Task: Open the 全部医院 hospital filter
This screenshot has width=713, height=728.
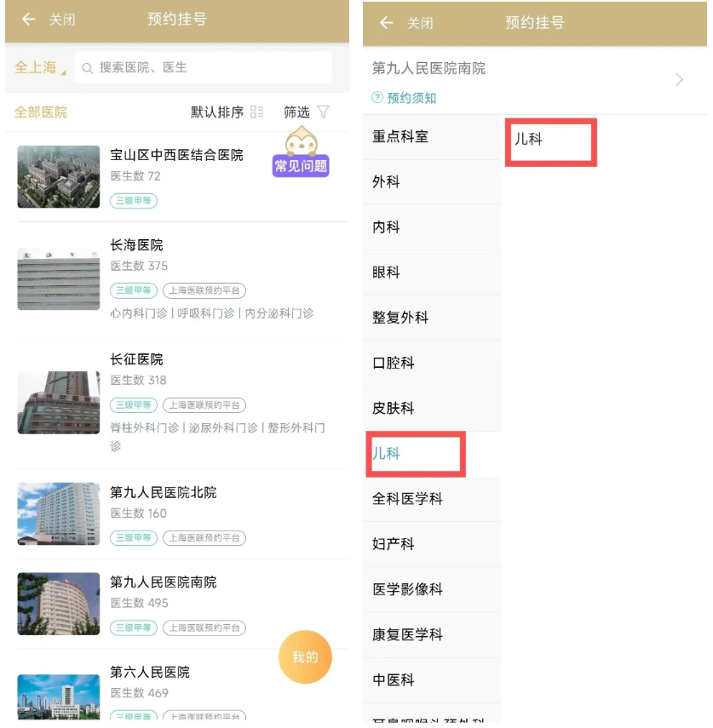Action: click(x=41, y=112)
